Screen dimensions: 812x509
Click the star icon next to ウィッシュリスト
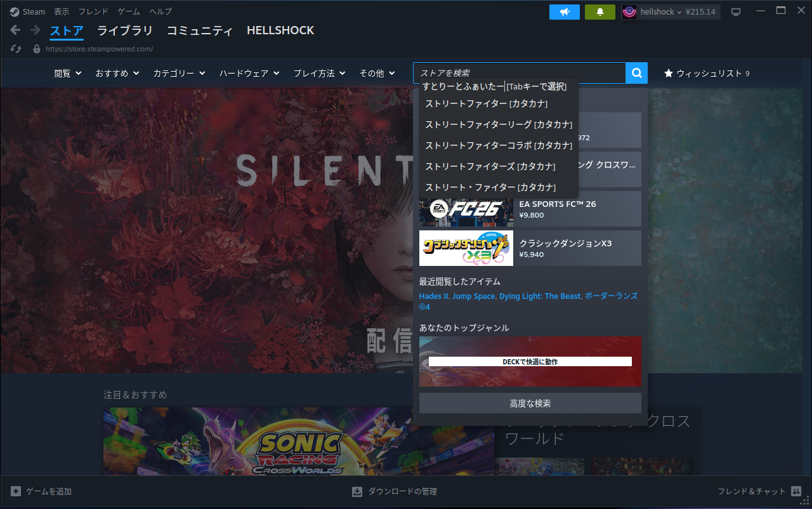tap(667, 73)
